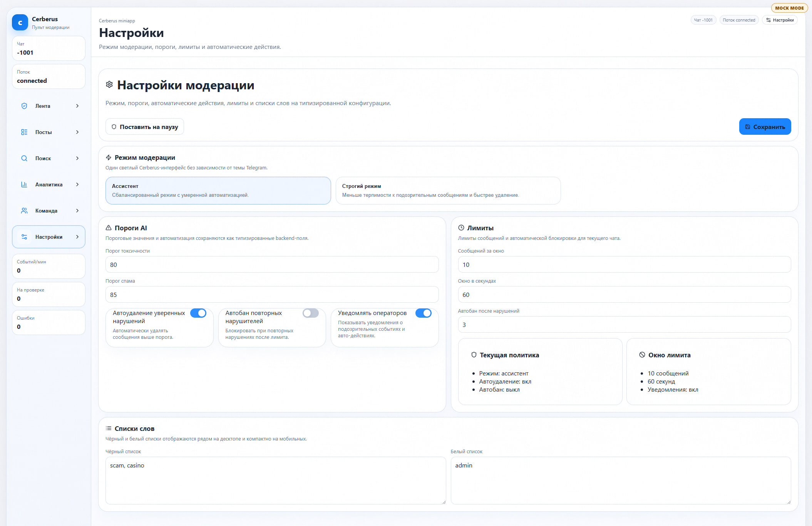Screen dimensions: 812x526
Task: Click the bar chart icon for Аналитика
Action: (x=24, y=184)
